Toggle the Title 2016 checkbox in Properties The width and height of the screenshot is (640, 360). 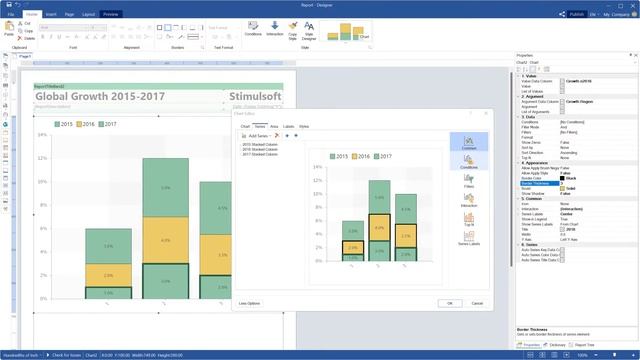(562, 229)
